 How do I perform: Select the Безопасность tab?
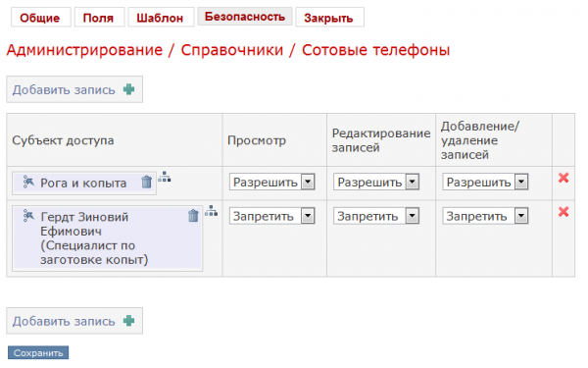point(245,17)
